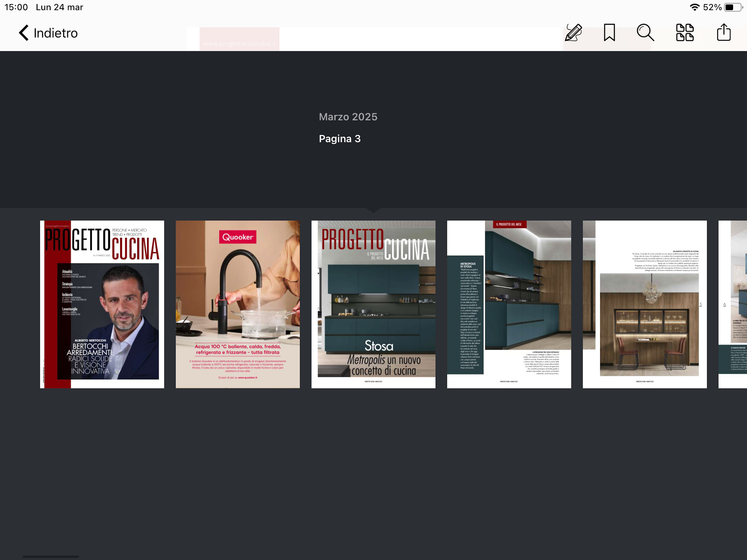The image size is (747, 560).
Task: Tap the Marzo 2025 issue title
Action: click(x=348, y=117)
